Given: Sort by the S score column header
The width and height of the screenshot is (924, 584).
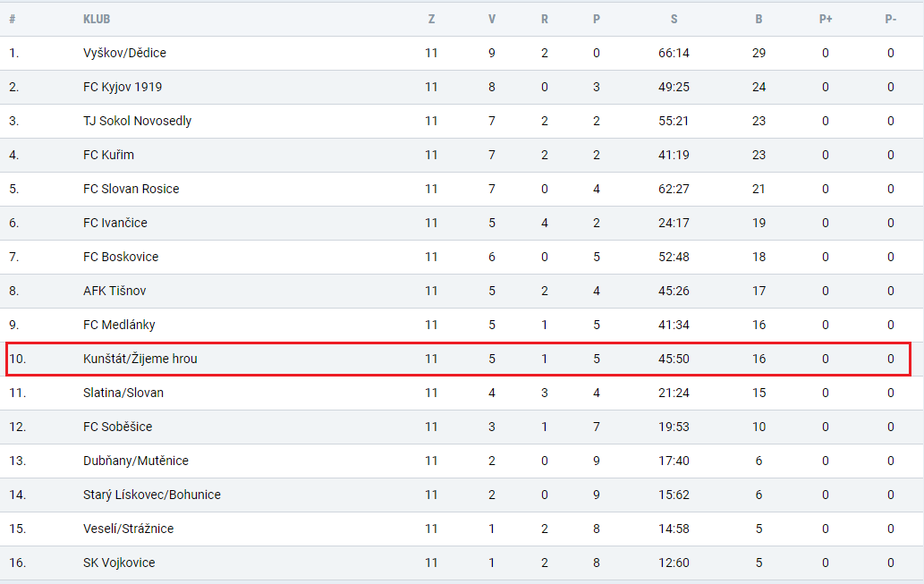Looking at the screenshot, I should [674, 19].
